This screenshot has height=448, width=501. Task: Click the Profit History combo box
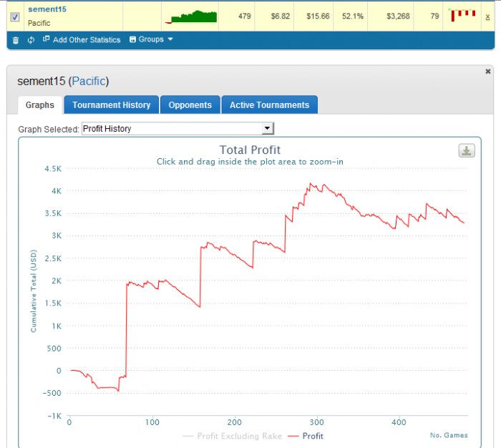point(177,128)
